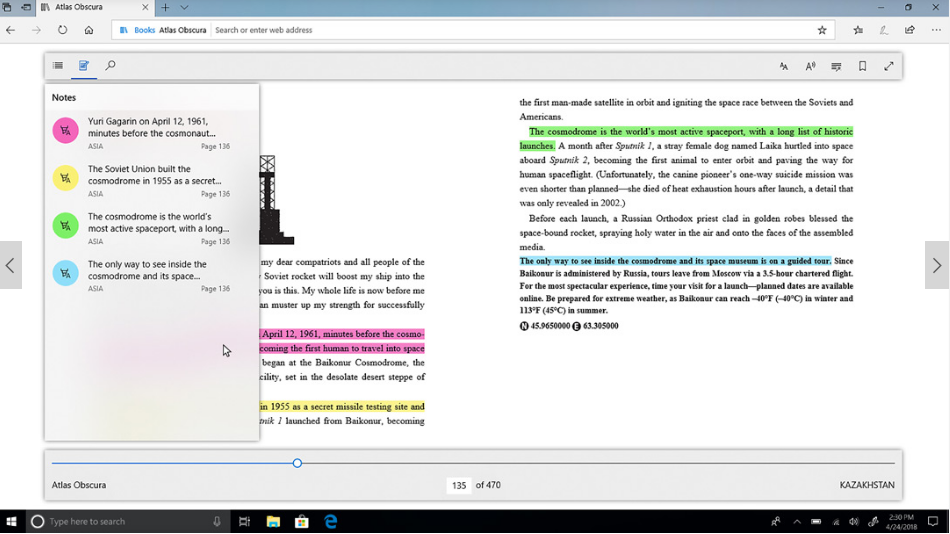Click the rocket launch tower illustration
The image size is (950, 534).
point(276,200)
